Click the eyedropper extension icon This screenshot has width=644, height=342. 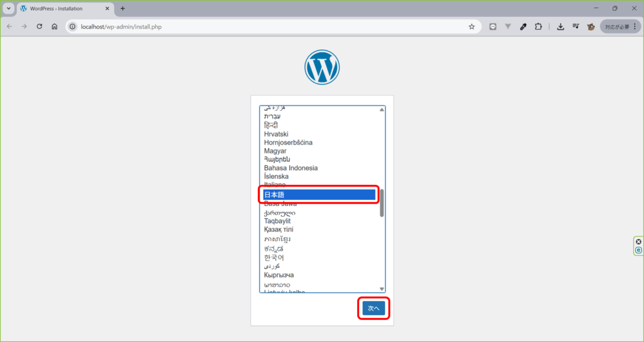pos(523,26)
